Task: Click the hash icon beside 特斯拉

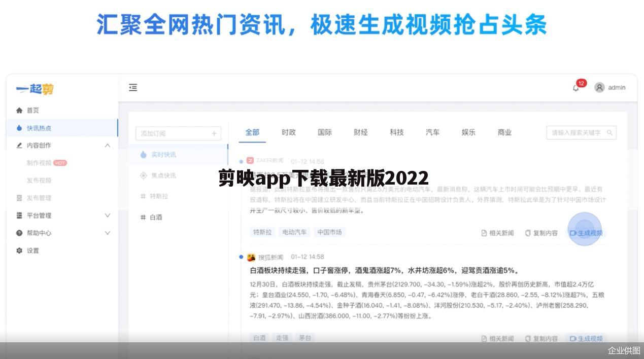Action: pos(143,196)
